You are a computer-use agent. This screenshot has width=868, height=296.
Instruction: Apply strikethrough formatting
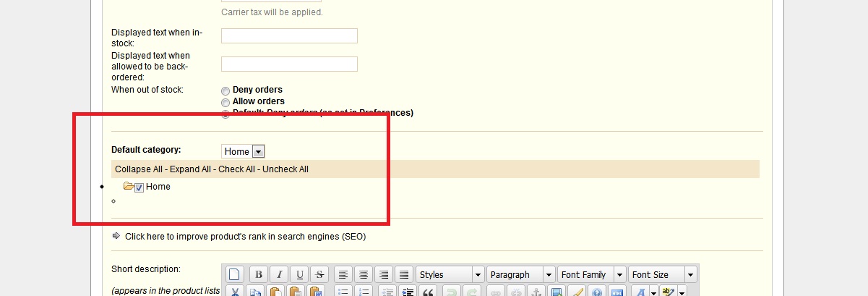pos(319,275)
